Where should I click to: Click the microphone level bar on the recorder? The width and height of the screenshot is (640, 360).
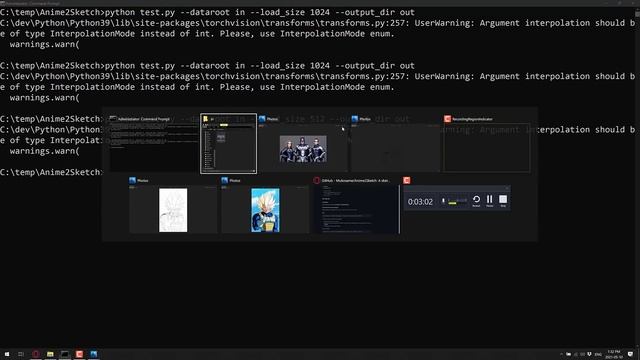coord(457,201)
